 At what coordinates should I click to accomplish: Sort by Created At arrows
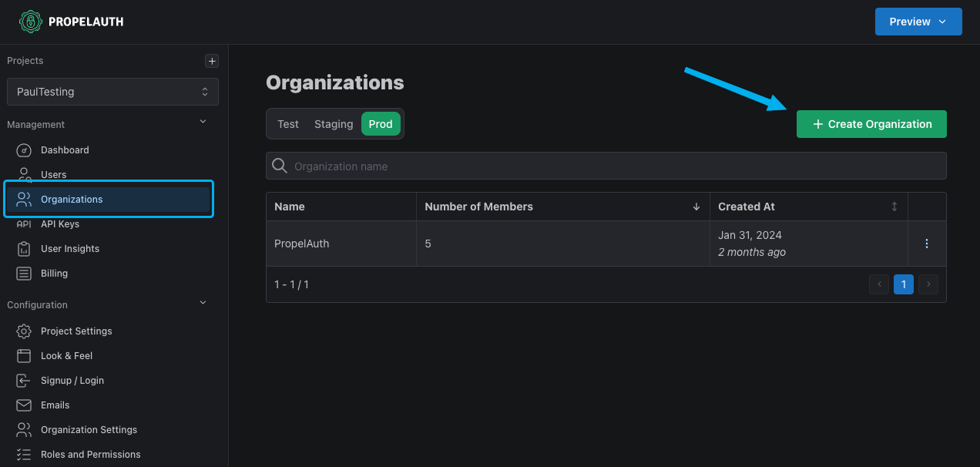[894, 207]
